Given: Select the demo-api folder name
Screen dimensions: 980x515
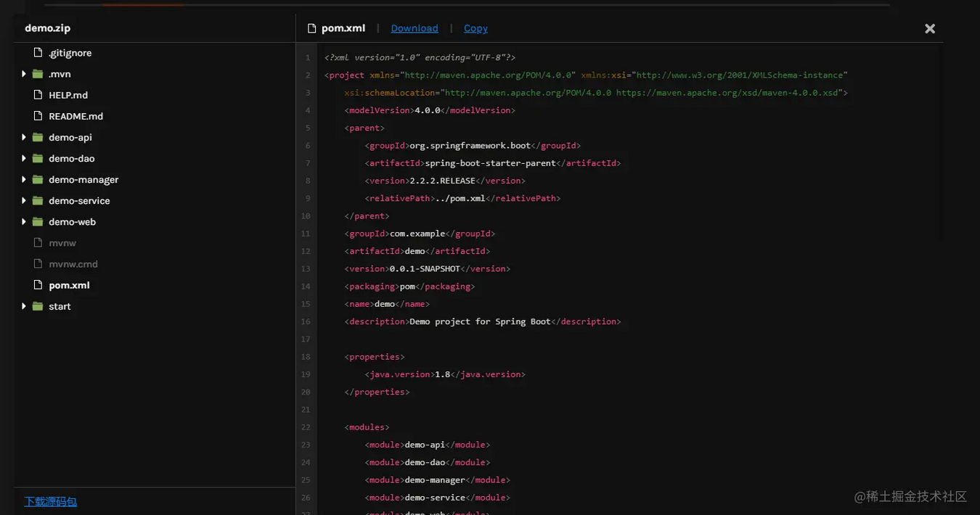Looking at the screenshot, I should pos(70,137).
